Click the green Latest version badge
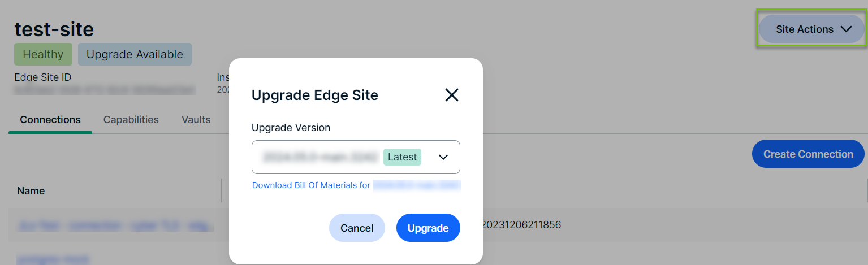The width and height of the screenshot is (868, 265). pos(402,157)
